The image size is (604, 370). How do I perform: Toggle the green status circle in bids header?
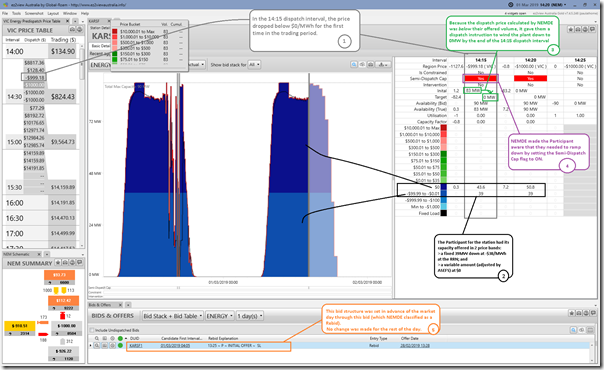coord(120,338)
